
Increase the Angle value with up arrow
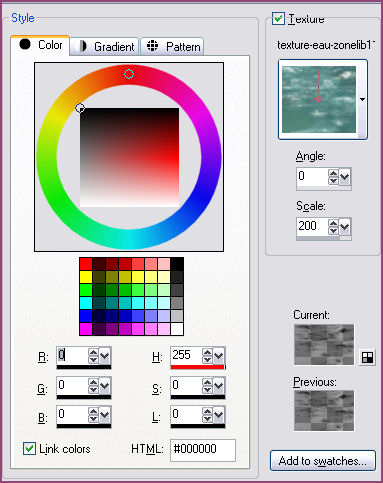(333, 173)
